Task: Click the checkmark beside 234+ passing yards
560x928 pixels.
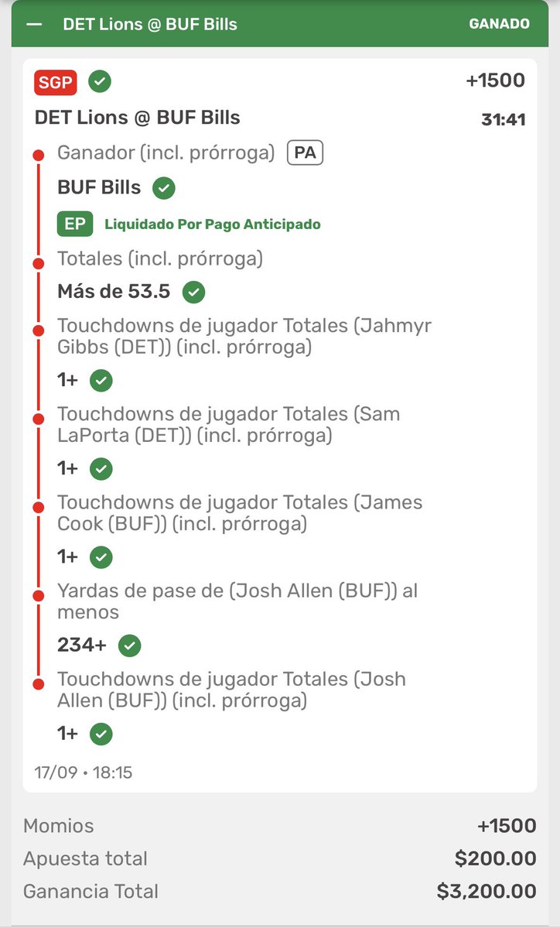Action: [x=129, y=645]
